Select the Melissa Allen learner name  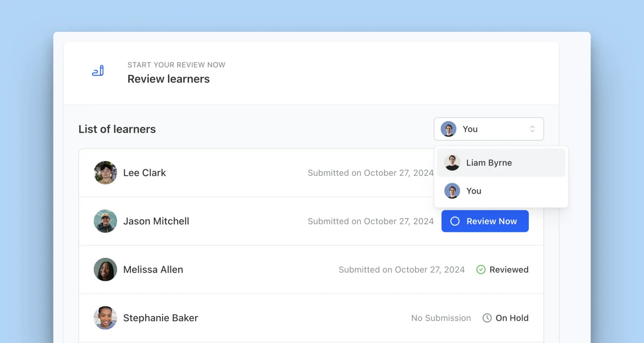pos(153,269)
